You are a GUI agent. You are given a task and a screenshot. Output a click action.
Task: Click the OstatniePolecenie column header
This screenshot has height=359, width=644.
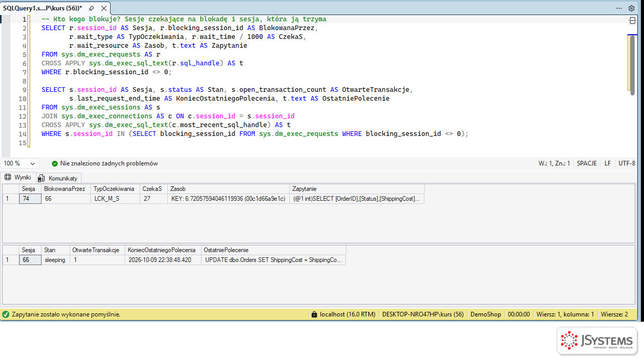tap(273, 250)
